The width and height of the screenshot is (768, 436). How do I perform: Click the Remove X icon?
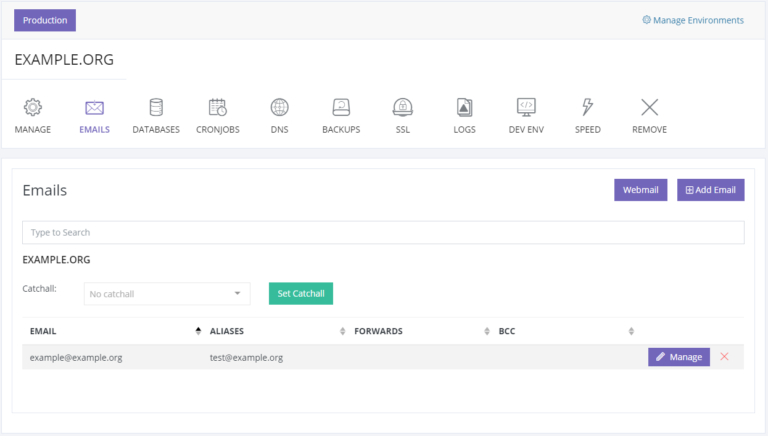pyautogui.click(x=649, y=107)
